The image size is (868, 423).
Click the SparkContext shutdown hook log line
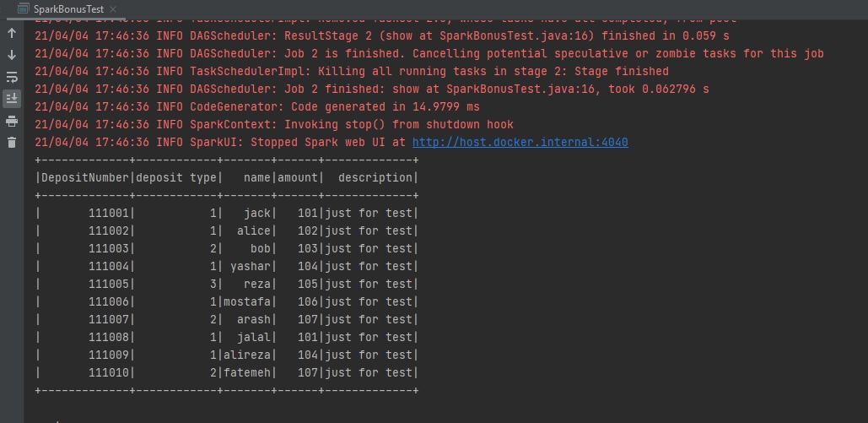pos(274,124)
